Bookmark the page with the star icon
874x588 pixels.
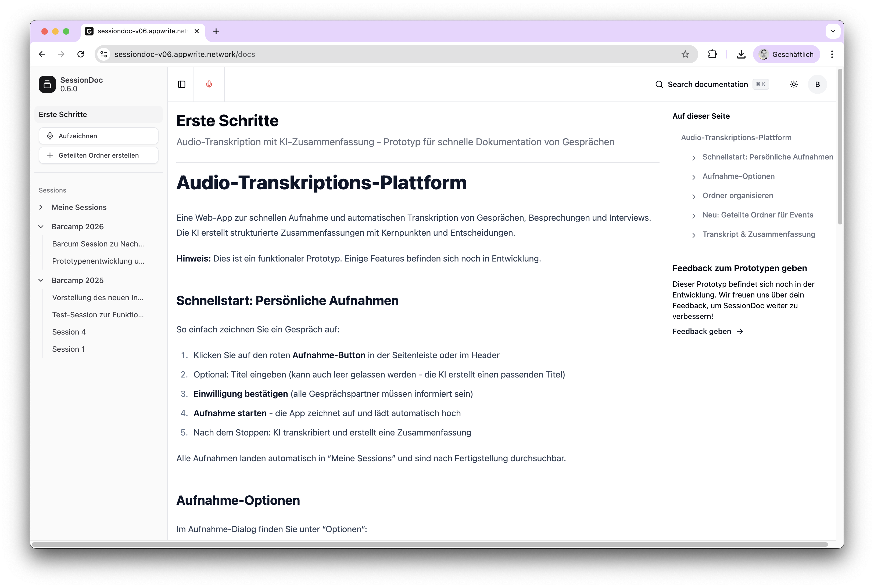coord(686,54)
